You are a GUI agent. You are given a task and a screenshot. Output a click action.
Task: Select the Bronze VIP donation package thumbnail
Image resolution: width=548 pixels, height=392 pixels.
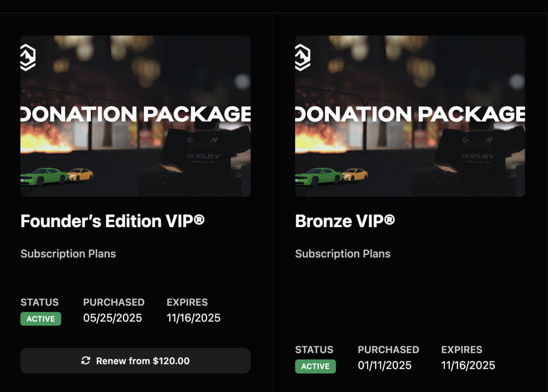410,116
